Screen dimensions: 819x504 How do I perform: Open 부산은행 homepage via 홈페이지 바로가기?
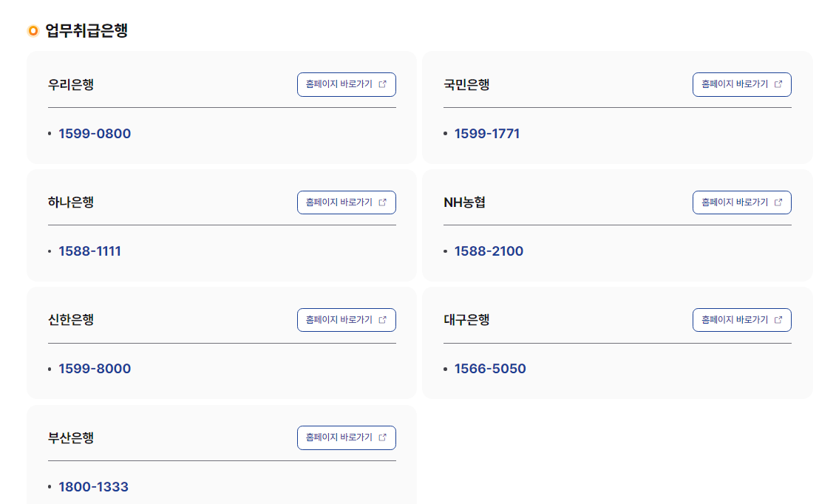[346, 437]
